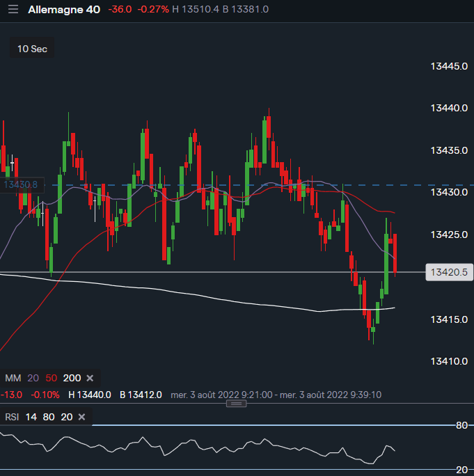
Task: Change the 10 Sec timeframe selector
Action: [x=32, y=49]
